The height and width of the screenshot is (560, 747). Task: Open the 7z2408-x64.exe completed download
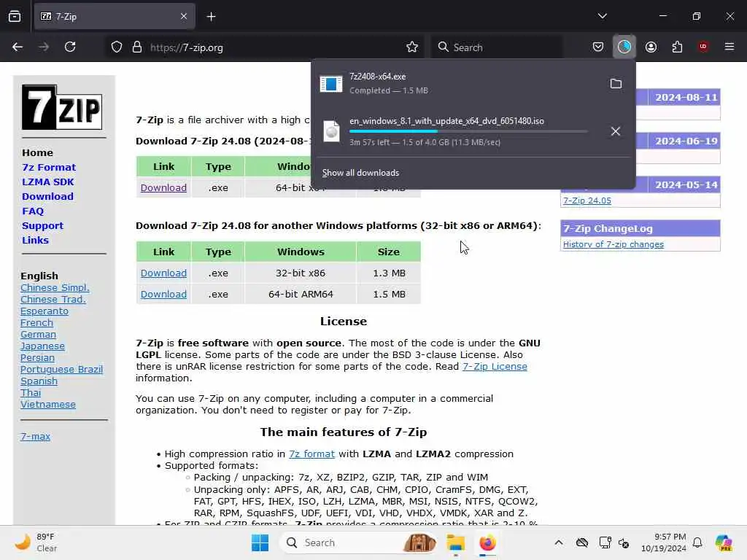457,84
